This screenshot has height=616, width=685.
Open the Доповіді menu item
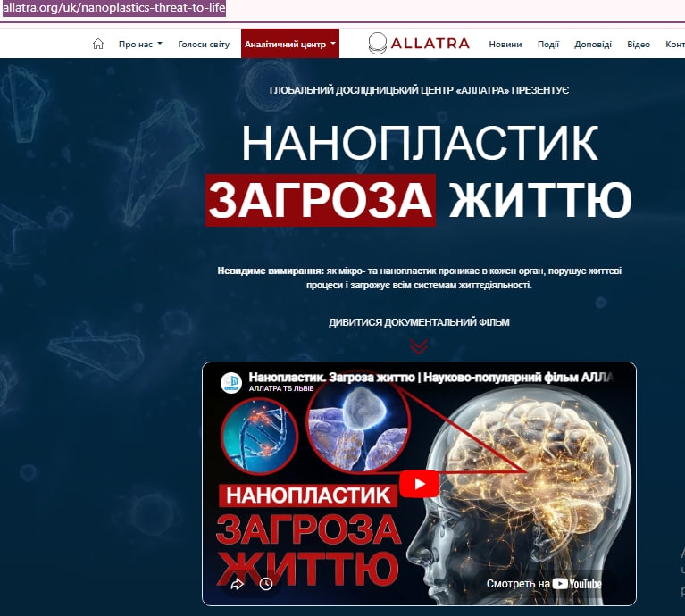coord(593,44)
